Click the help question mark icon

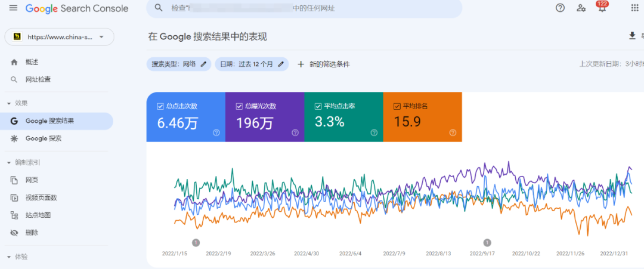point(560,8)
